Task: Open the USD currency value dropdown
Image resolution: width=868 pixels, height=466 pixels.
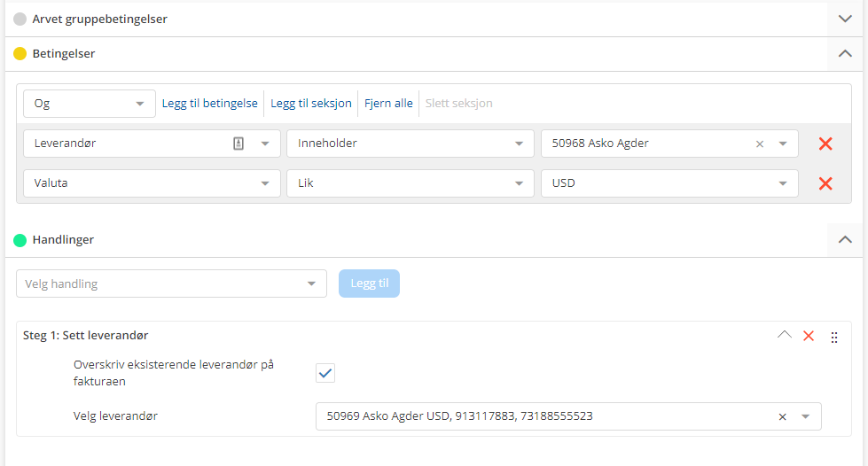Action: coord(669,183)
